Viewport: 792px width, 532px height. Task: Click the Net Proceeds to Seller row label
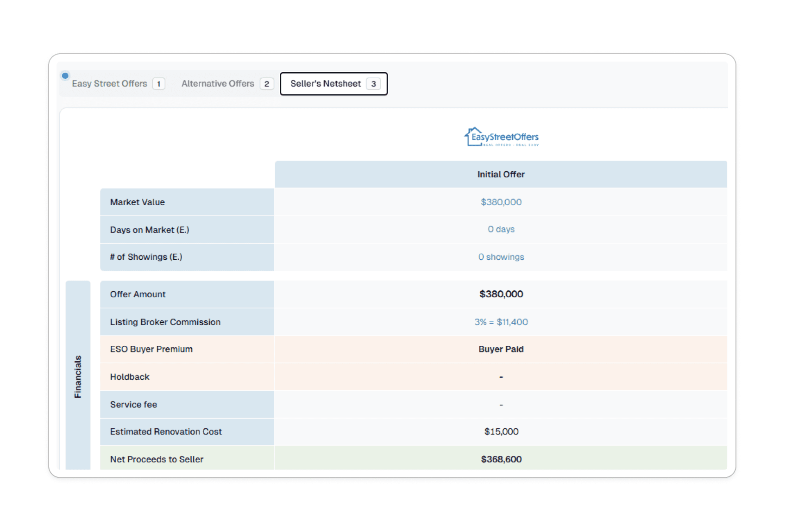pyautogui.click(x=157, y=459)
